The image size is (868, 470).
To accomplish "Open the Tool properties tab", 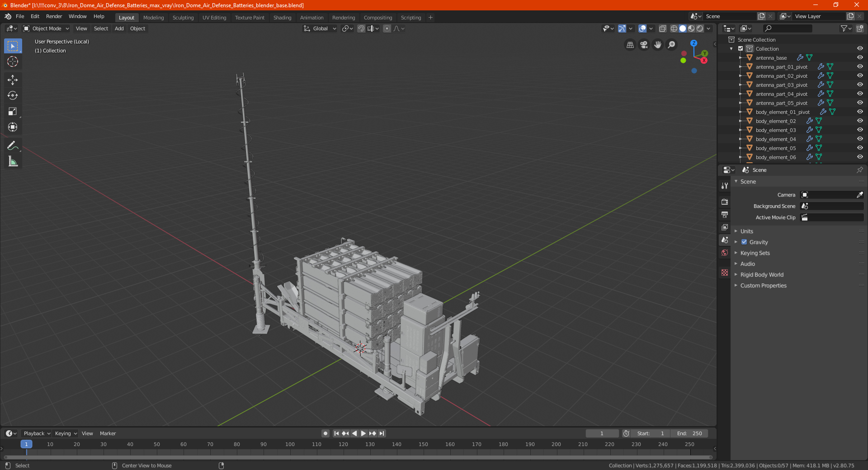I will [725, 186].
